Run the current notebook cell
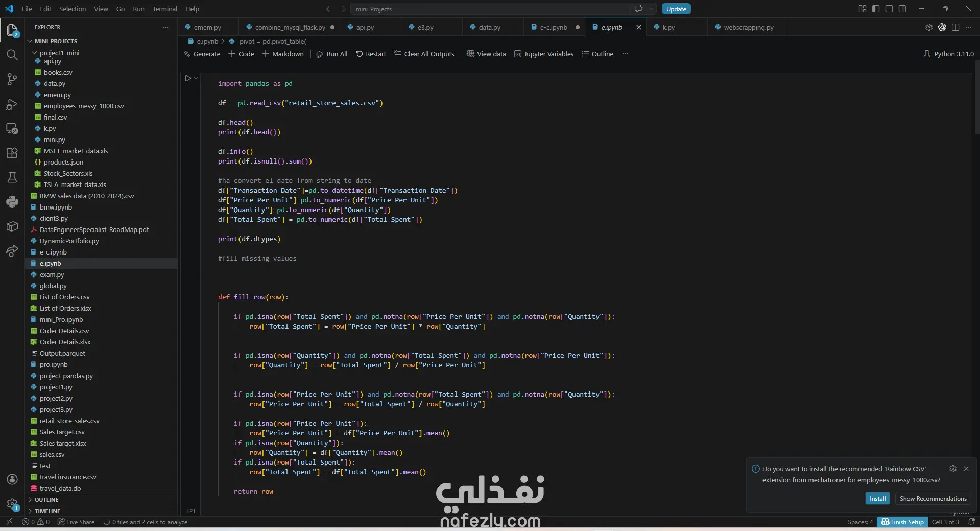This screenshot has width=980, height=531. tap(188, 78)
